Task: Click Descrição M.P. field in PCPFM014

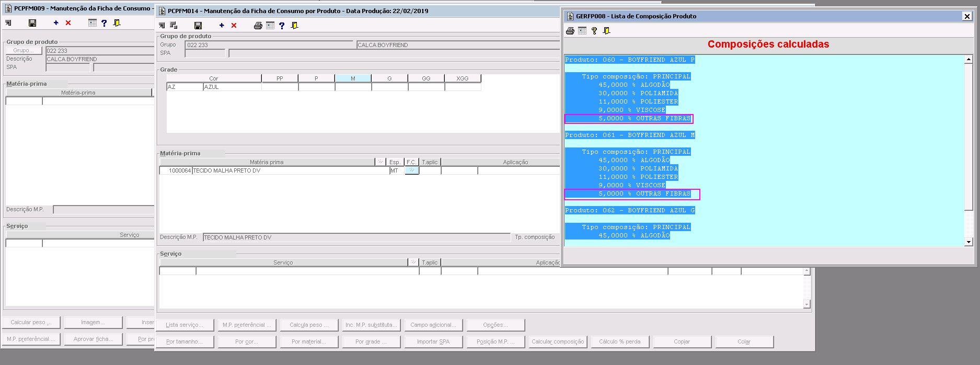Action: (356, 237)
